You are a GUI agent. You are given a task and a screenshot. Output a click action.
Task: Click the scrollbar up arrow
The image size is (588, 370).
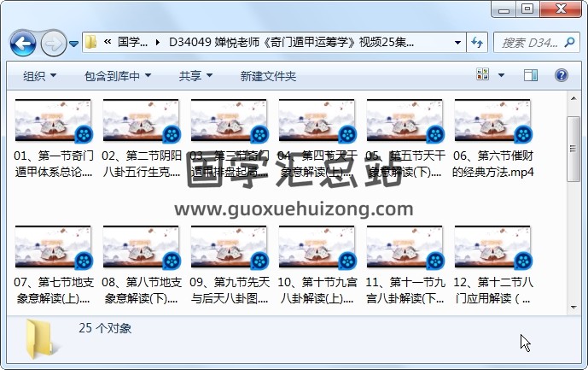pyautogui.click(x=573, y=98)
